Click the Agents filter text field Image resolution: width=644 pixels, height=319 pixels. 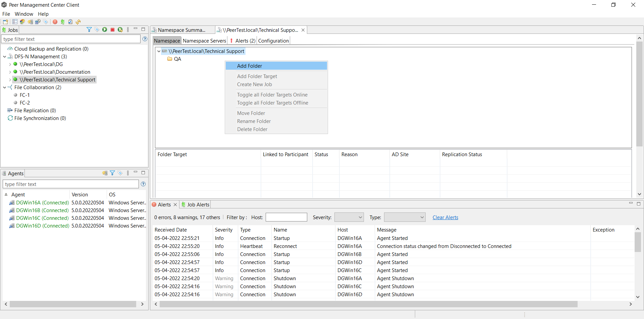[71, 184]
